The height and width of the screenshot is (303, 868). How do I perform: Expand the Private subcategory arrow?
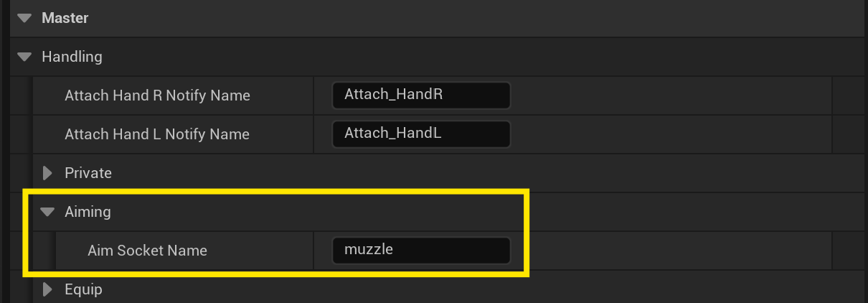(48, 173)
